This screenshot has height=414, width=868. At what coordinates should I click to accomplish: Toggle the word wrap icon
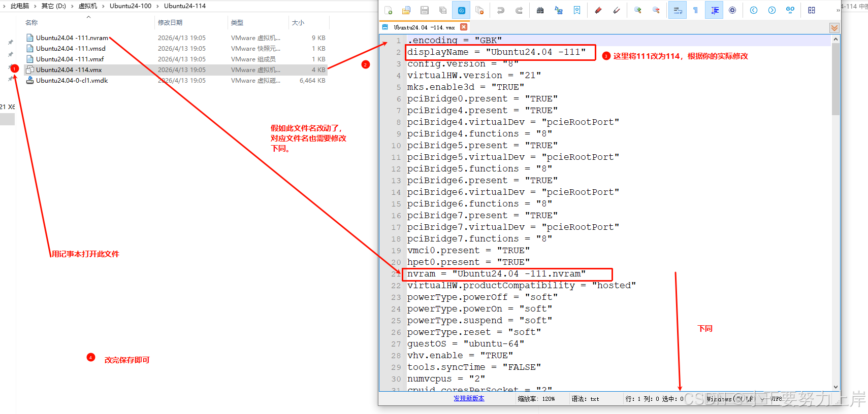[x=678, y=10]
